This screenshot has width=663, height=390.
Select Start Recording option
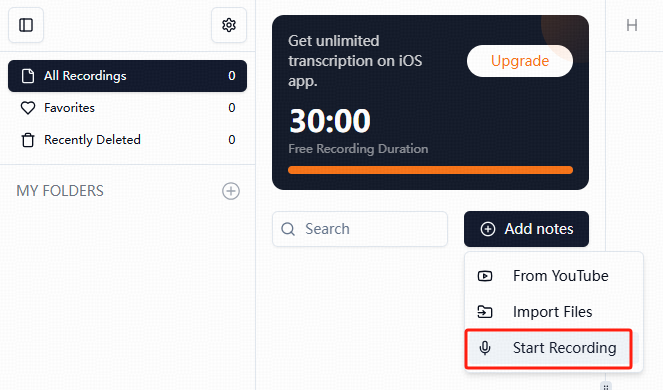pyautogui.click(x=549, y=348)
